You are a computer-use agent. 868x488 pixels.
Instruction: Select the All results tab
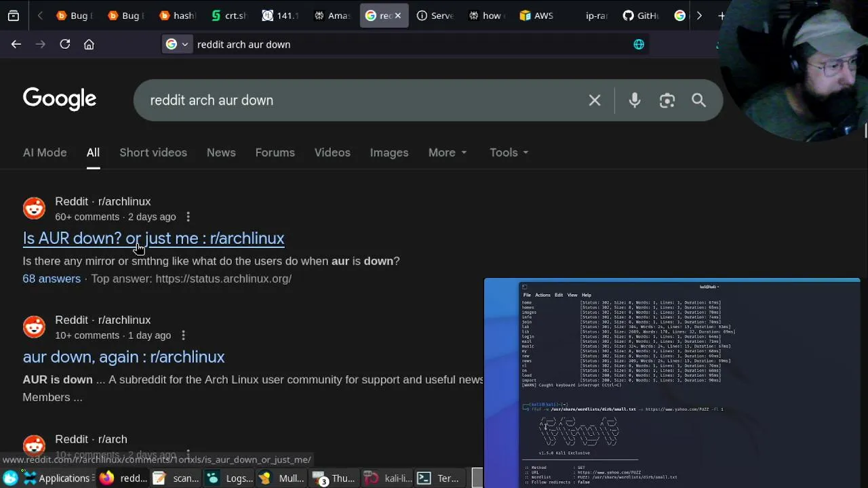tap(93, 152)
